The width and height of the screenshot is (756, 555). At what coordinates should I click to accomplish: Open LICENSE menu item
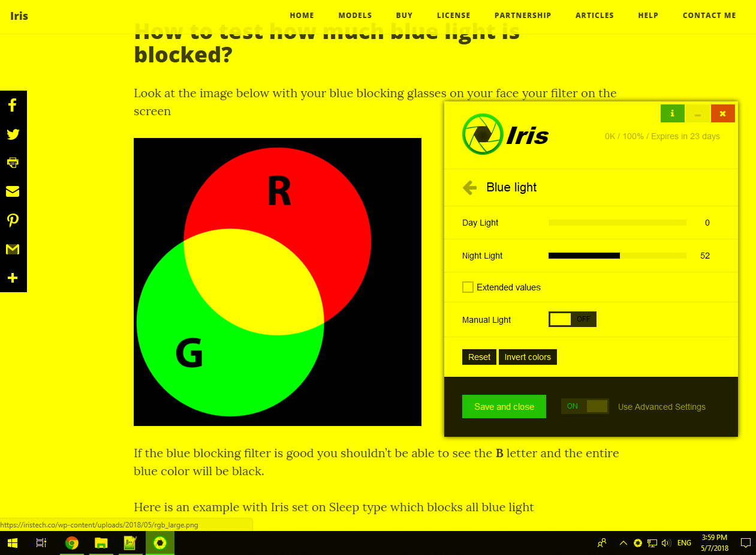pos(454,16)
